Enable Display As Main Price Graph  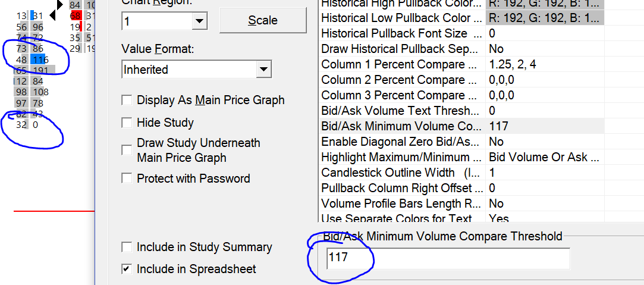pos(127,101)
